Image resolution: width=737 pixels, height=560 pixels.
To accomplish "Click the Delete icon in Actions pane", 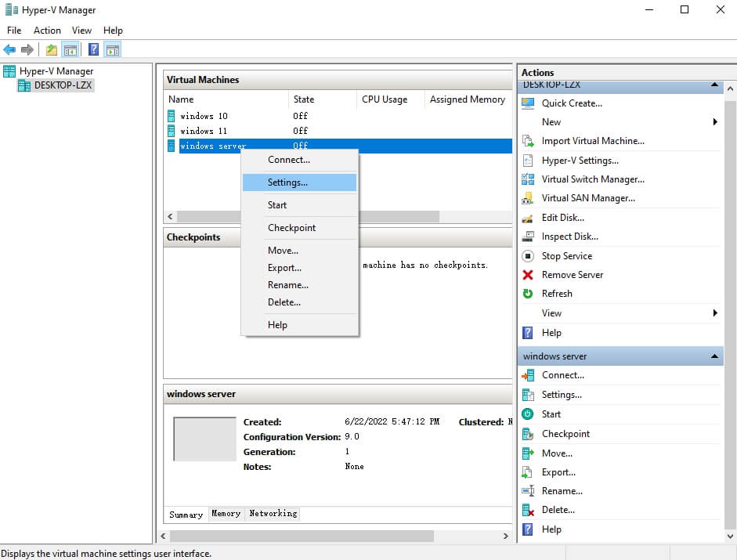I will (x=528, y=510).
